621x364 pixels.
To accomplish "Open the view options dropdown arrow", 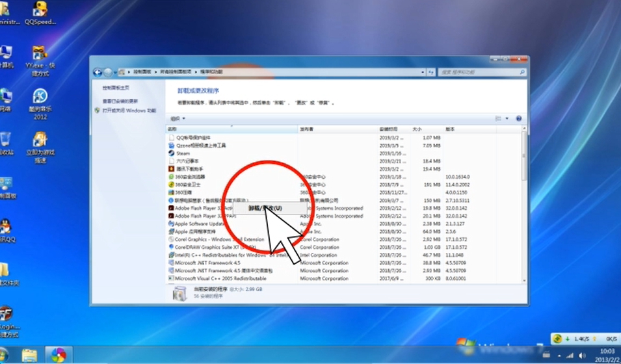I will tap(507, 118).
